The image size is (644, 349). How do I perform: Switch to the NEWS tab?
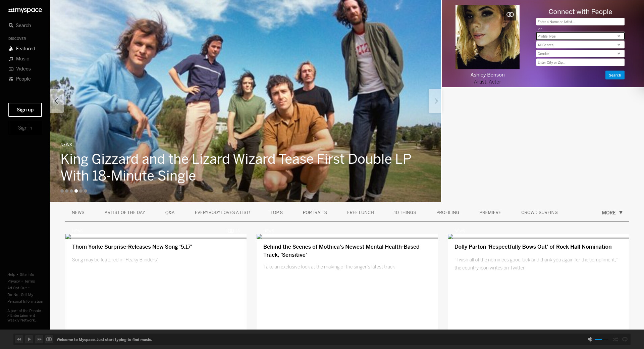pyautogui.click(x=78, y=213)
